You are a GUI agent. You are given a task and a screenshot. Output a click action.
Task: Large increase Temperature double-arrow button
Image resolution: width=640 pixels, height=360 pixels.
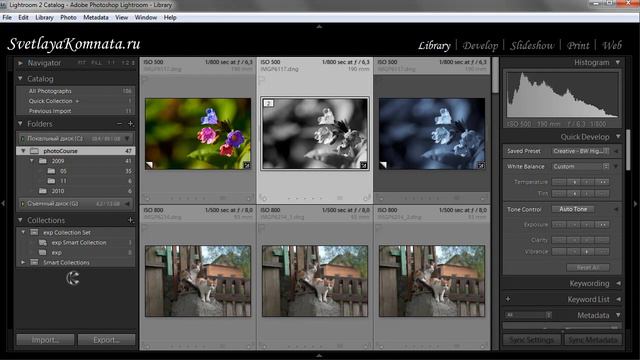point(602,182)
